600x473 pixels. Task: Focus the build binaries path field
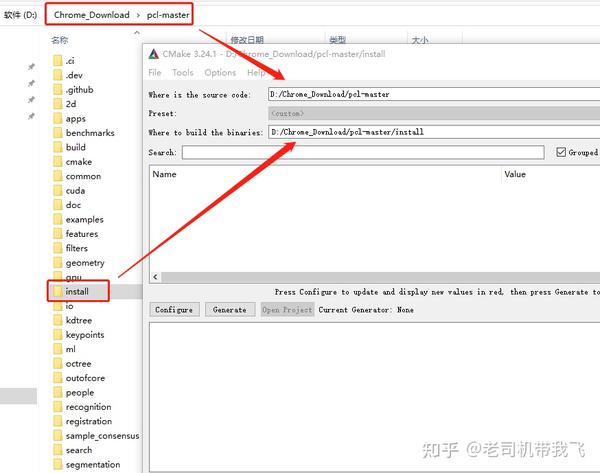pyautogui.click(x=434, y=132)
